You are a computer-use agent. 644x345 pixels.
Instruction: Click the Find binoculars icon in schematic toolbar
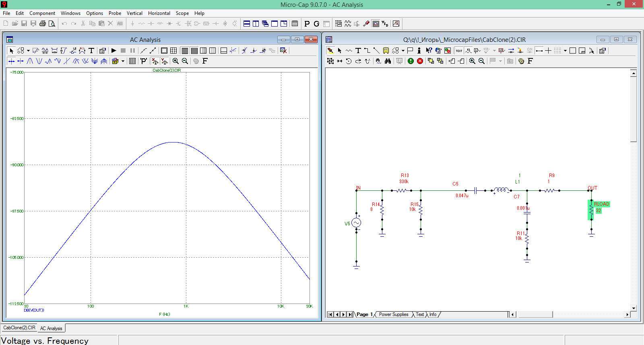tap(388, 61)
